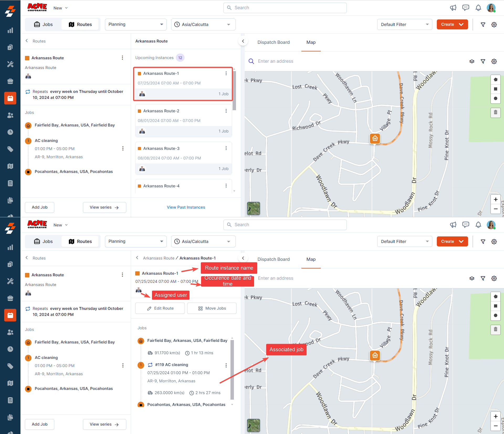The height and width of the screenshot is (434, 504).
Task: Click the notification bell in top header
Action: tap(478, 8)
